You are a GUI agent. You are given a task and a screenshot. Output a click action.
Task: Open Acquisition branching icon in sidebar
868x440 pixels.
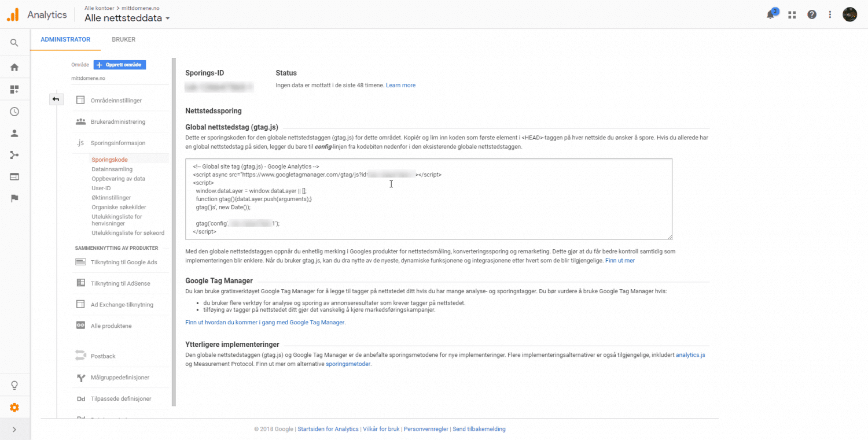point(14,155)
